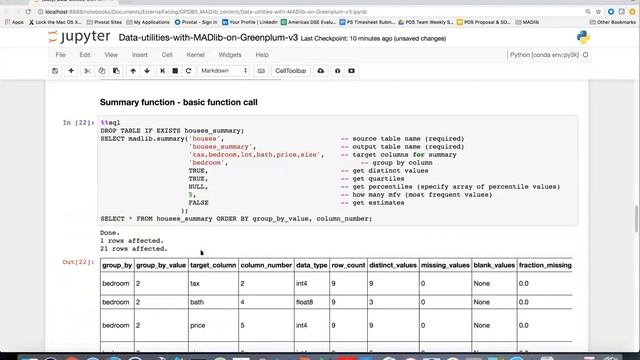Open the View menu
640x360 pixels.
tap(111, 55)
